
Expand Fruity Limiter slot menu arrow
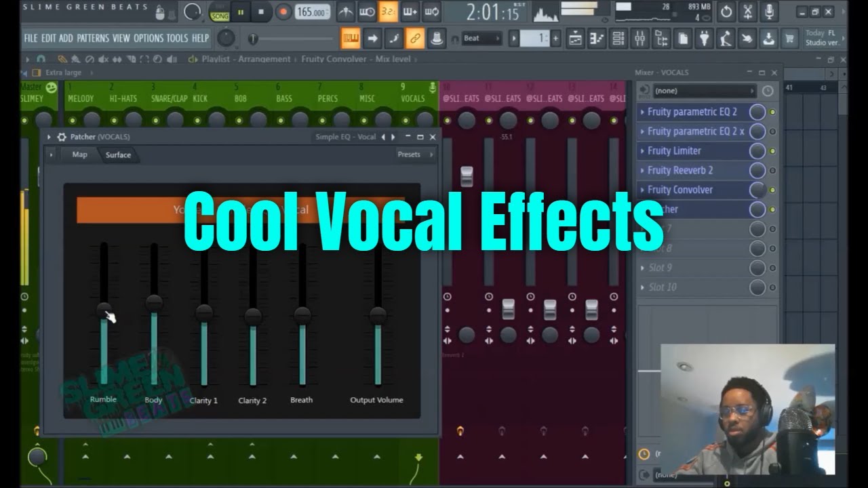pyautogui.click(x=642, y=151)
